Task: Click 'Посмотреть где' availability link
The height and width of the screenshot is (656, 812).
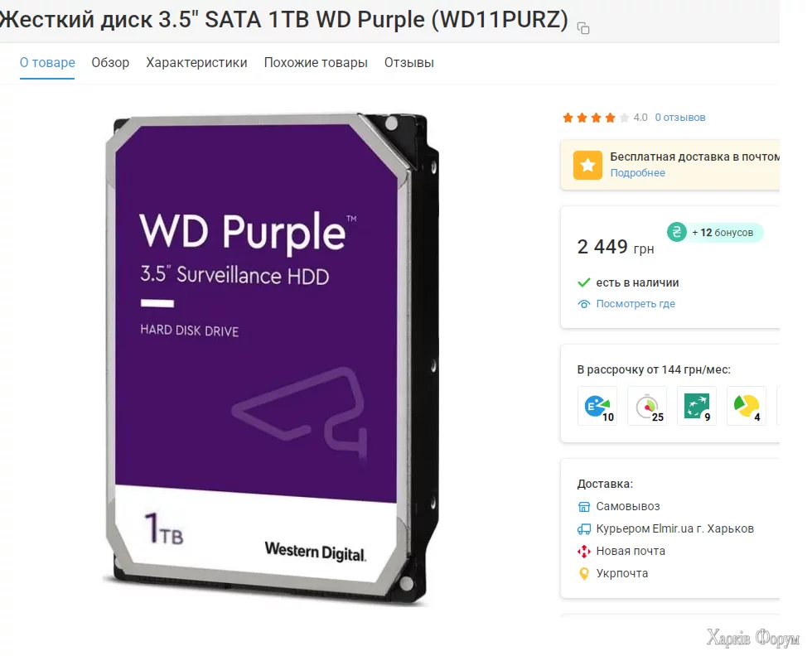Action: click(x=636, y=304)
